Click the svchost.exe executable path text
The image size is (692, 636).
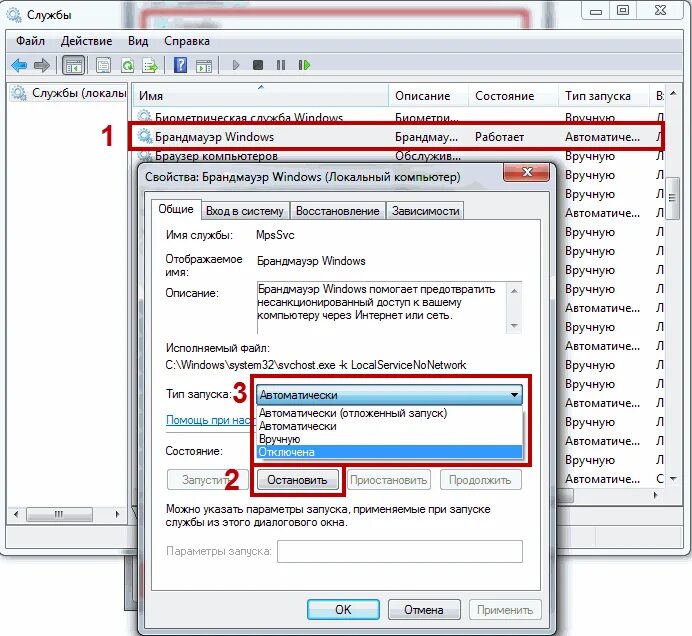(x=316, y=365)
